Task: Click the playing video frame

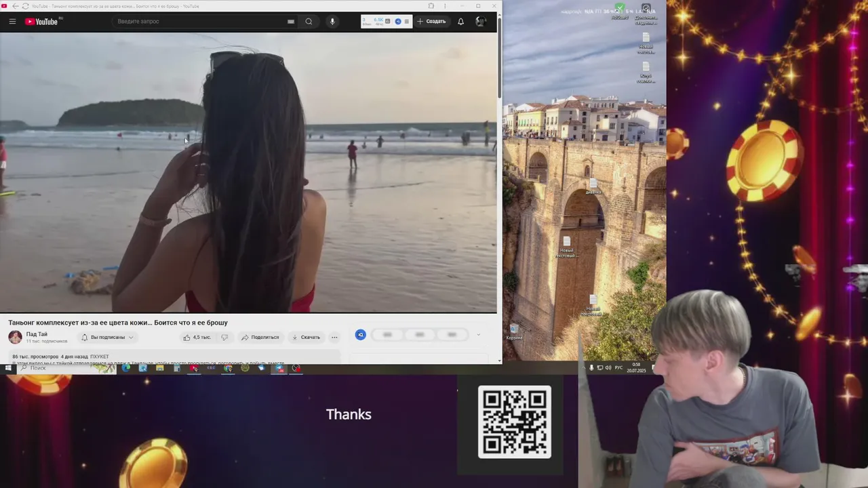Action: pos(248,172)
